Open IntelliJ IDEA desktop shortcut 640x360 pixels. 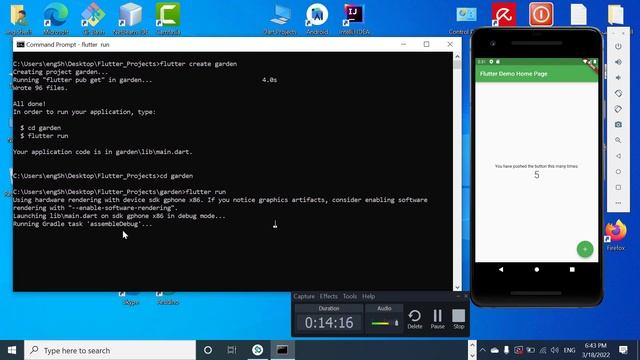(354, 19)
